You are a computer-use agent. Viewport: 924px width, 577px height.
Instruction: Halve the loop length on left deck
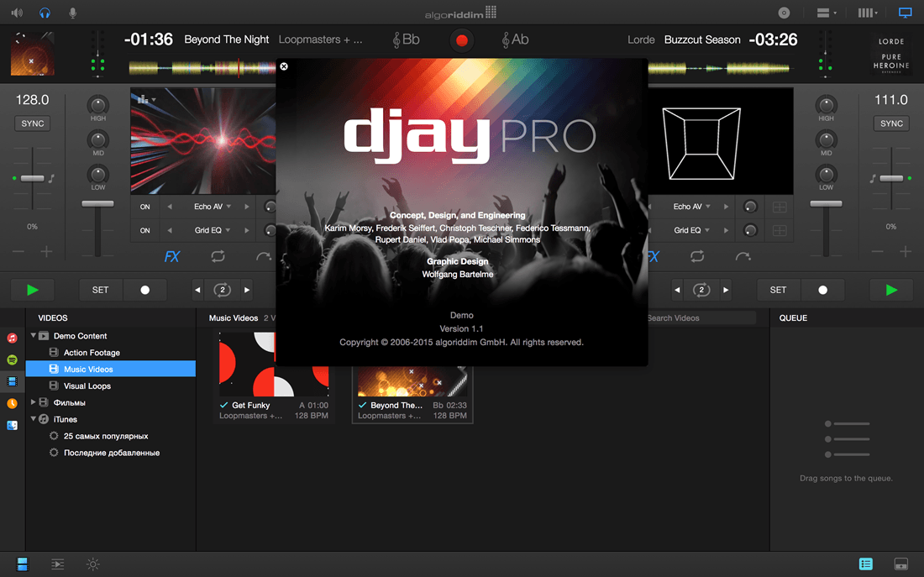pos(198,290)
